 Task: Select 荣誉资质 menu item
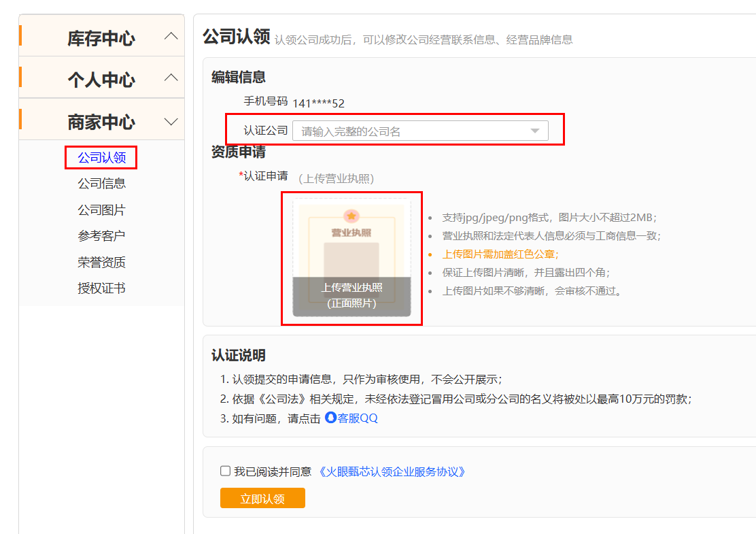[x=102, y=263]
